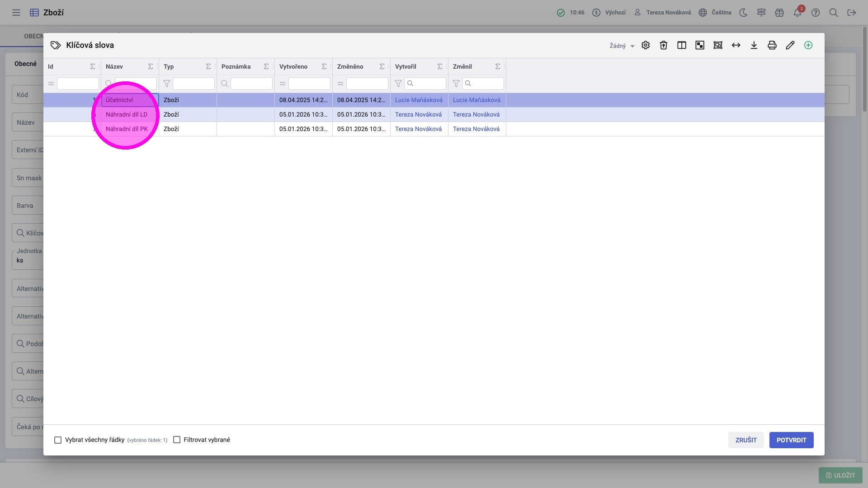
Task: Toggle dark mode moon icon
Action: coord(743,13)
